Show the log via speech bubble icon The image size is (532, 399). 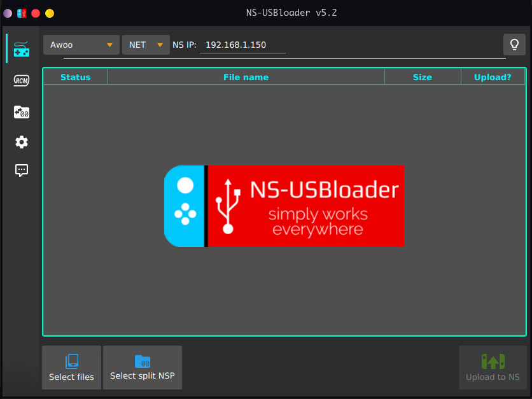(x=22, y=171)
